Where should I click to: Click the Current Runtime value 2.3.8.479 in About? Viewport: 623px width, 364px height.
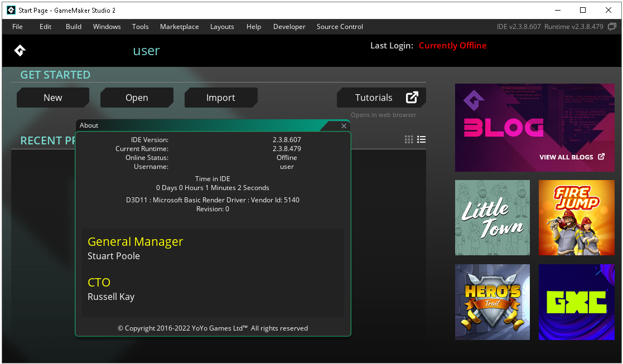[287, 149]
